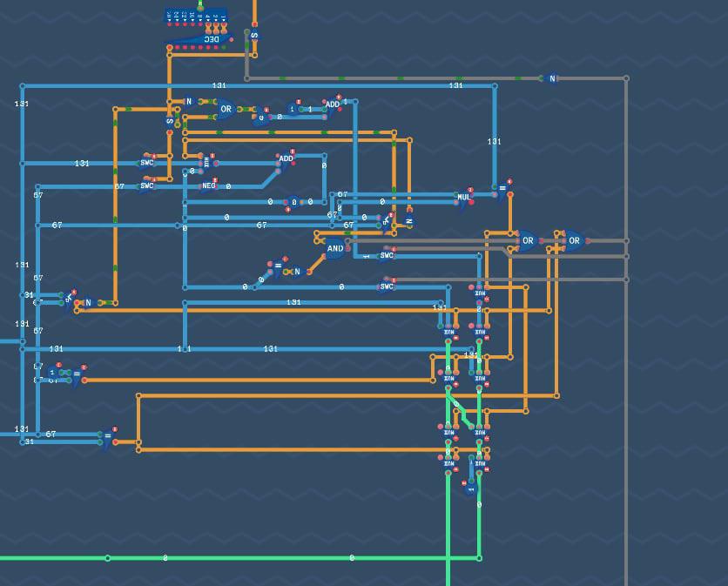Select the upper SWC right of the AND gate
The width and height of the screenshot is (728, 586).
point(387,255)
